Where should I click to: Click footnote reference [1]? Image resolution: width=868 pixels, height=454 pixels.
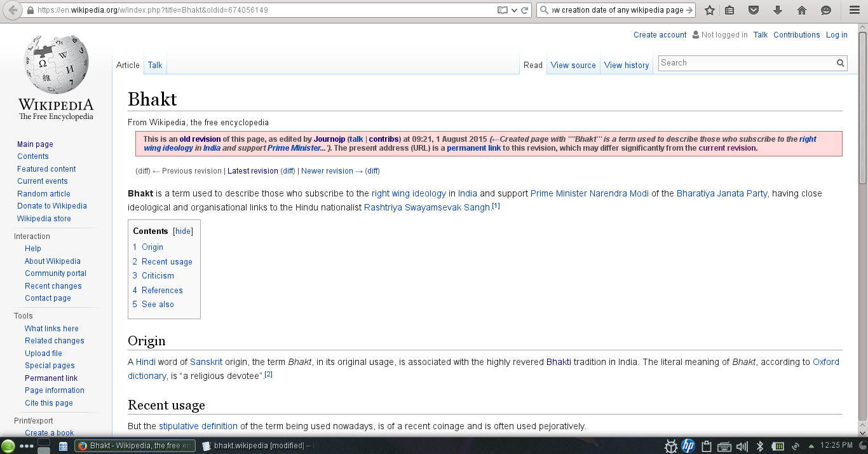pos(496,205)
